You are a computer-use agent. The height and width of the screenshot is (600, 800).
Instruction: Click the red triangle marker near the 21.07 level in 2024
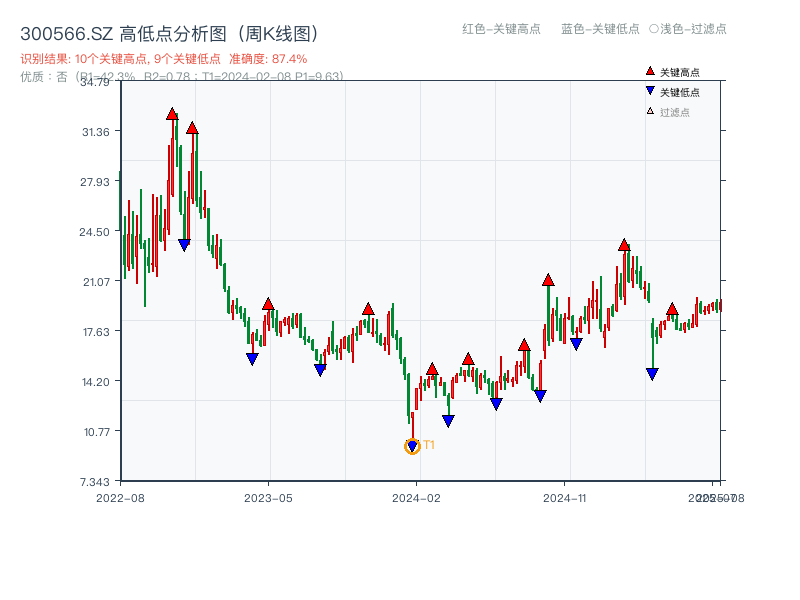pyautogui.click(x=546, y=280)
